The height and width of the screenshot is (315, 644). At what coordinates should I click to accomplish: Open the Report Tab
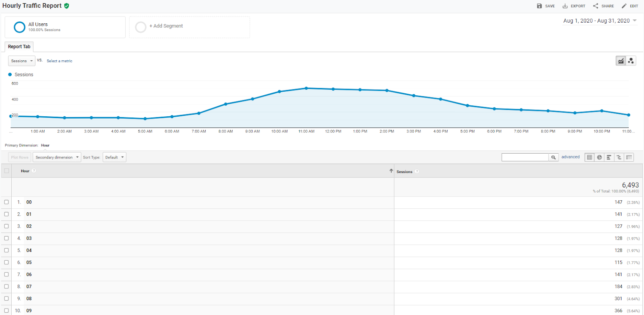point(19,47)
